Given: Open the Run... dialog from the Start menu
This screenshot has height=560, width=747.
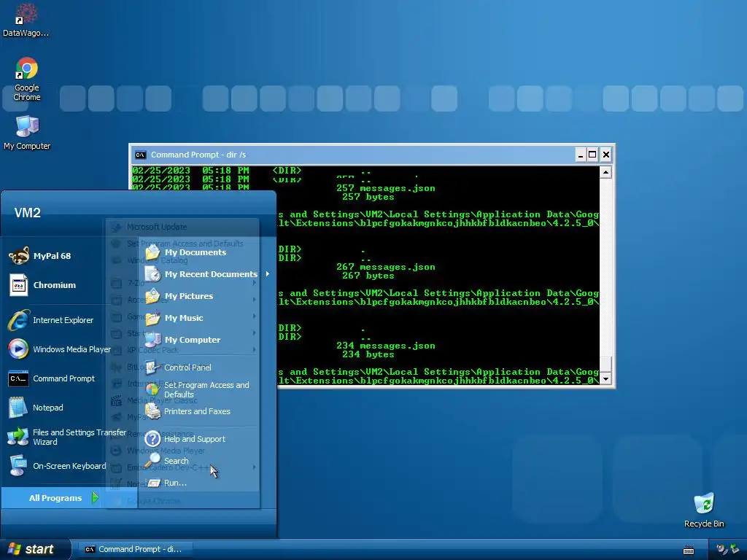Looking at the screenshot, I should pyautogui.click(x=166, y=483).
